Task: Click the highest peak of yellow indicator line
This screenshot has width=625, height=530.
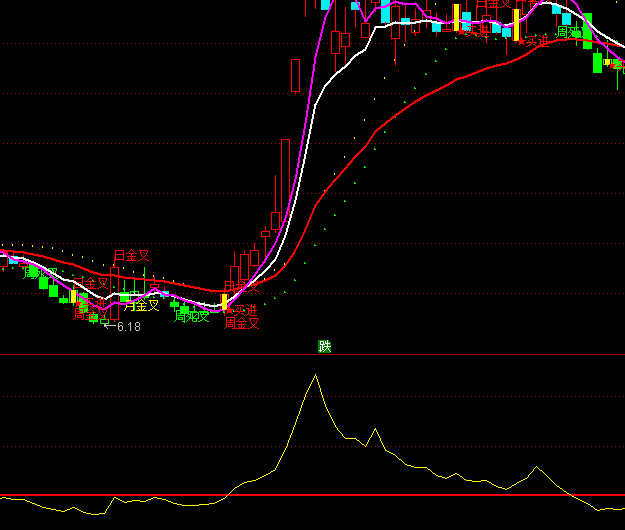Action: (316, 375)
